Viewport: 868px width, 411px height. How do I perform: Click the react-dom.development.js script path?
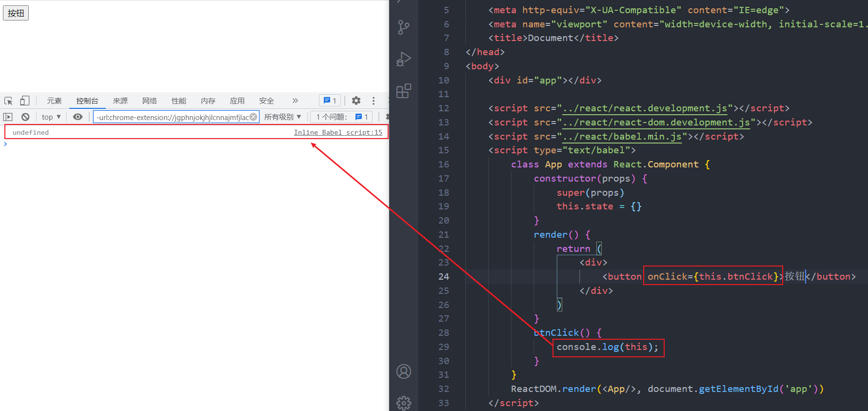[x=656, y=123]
